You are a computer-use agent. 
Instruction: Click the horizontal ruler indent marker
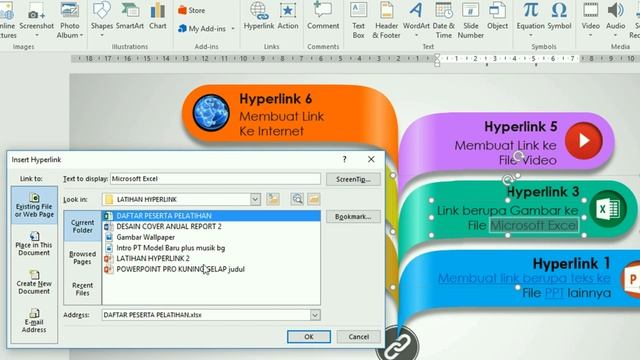pos(437,60)
